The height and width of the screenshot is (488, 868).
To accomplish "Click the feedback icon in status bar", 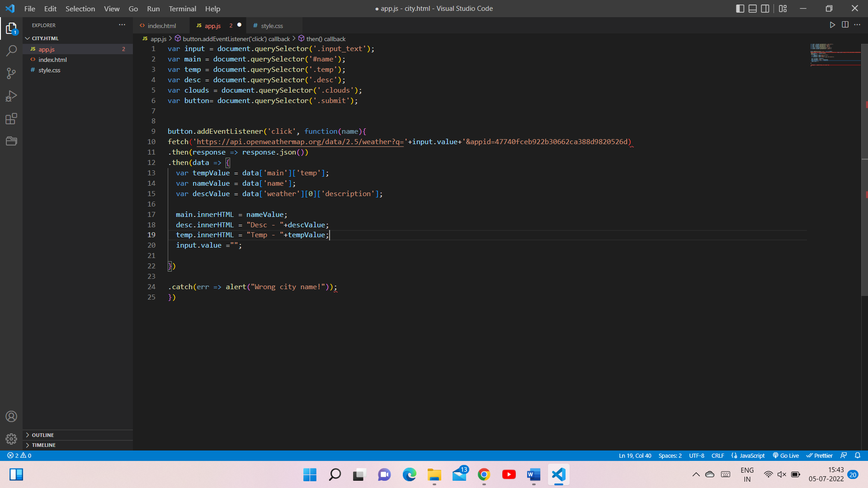I will (844, 455).
